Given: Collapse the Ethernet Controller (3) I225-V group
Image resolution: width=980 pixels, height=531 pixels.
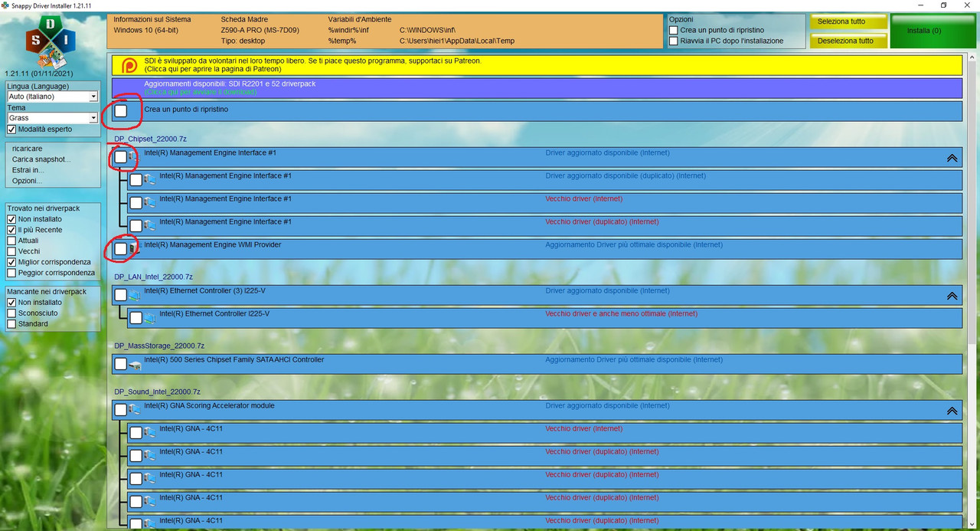Looking at the screenshot, I should 952,296.
